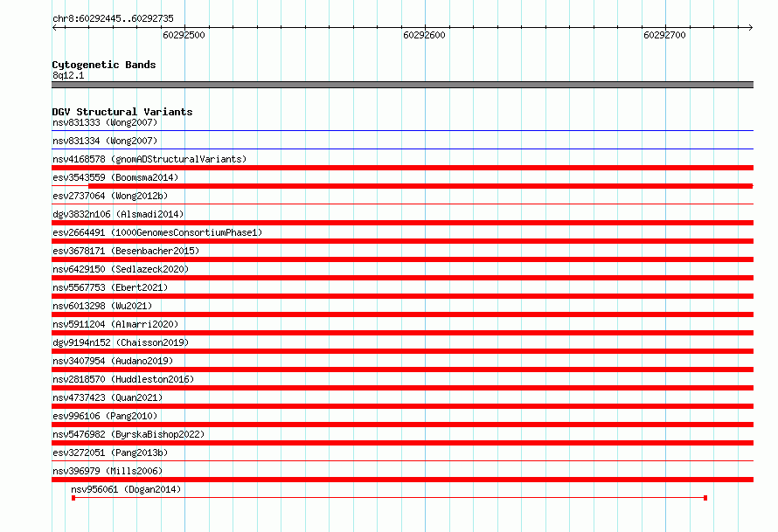
Task: Select esv2664491 (1000GenomesConsortiumPhase1) label
Action: tap(157, 232)
